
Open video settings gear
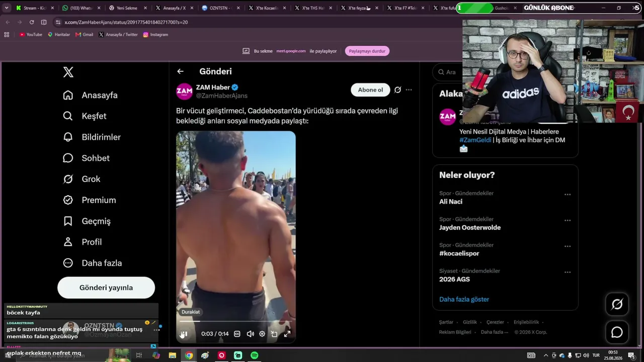(x=262, y=334)
